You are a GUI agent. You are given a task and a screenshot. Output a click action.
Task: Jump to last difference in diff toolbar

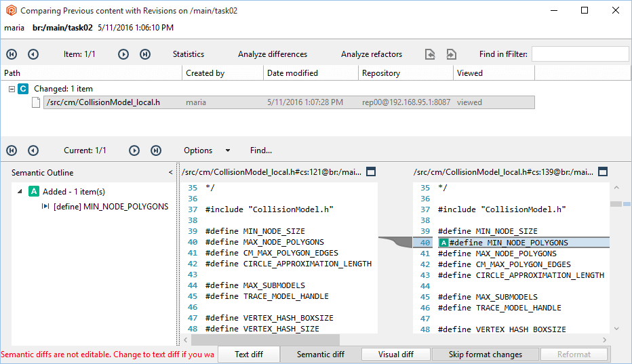pyautogui.click(x=156, y=150)
